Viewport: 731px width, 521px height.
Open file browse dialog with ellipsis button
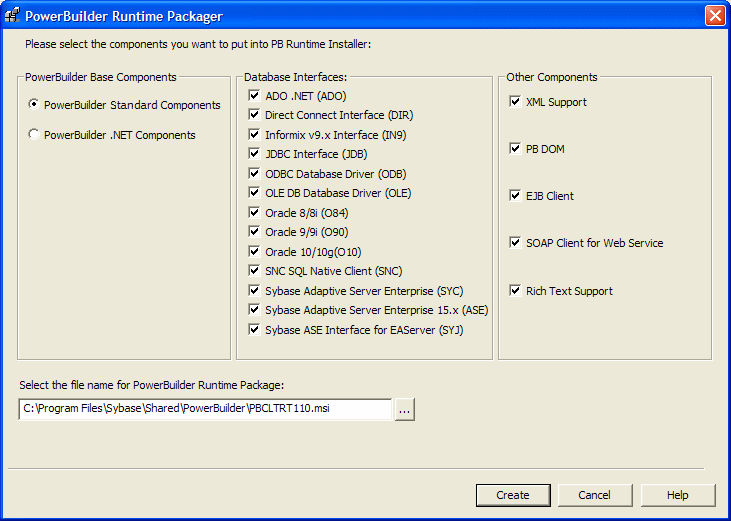pos(405,409)
